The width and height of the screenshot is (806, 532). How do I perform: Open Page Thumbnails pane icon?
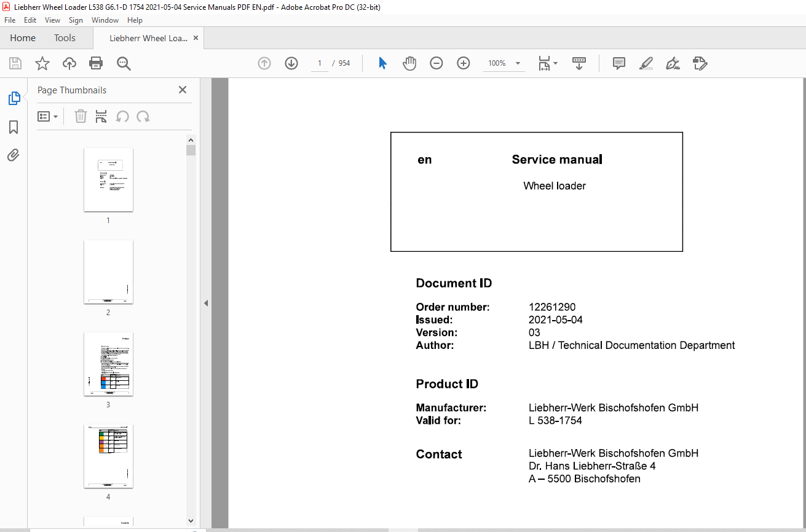[x=14, y=98]
